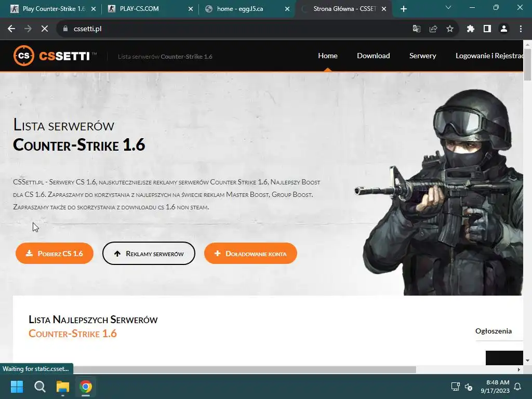Image resolution: width=532 pixels, height=399 pixels.
Task: Click the Ogłoszenia heading
Action: pos(494,331)
